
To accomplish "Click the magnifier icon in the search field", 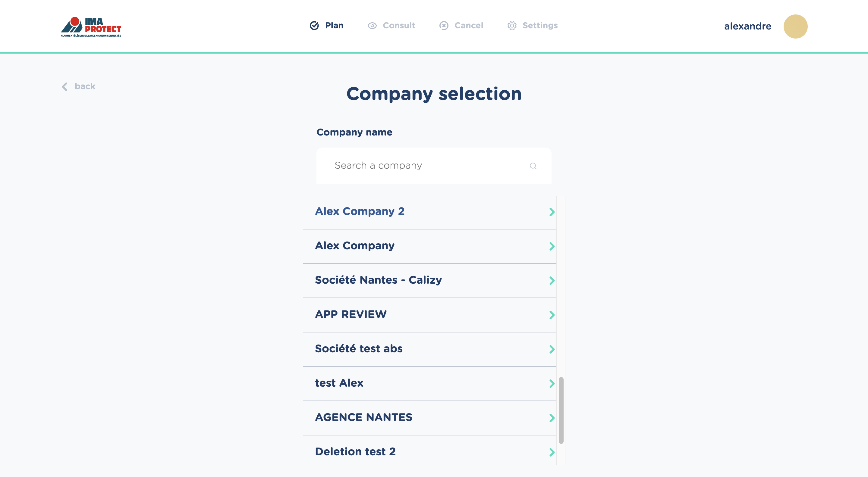I will pos(533,166).
